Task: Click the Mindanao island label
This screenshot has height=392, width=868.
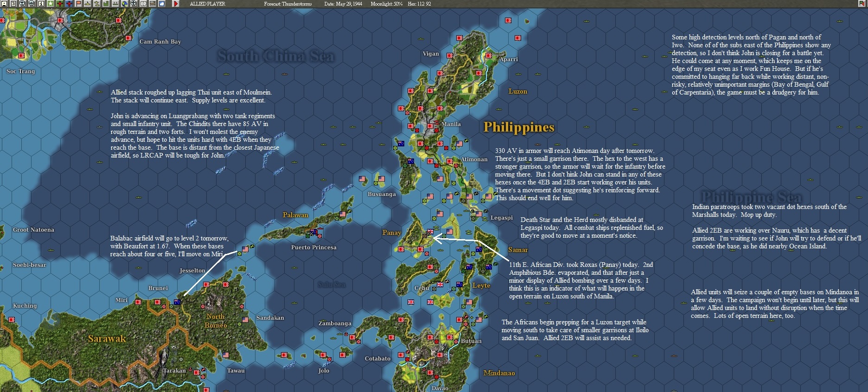Action: pyautogui.click(x=499, y=373)
